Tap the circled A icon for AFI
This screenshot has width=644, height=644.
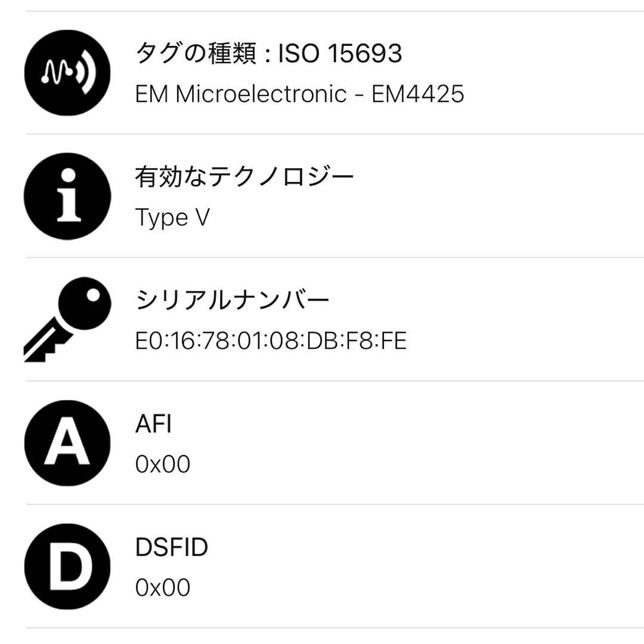point(67,443)
